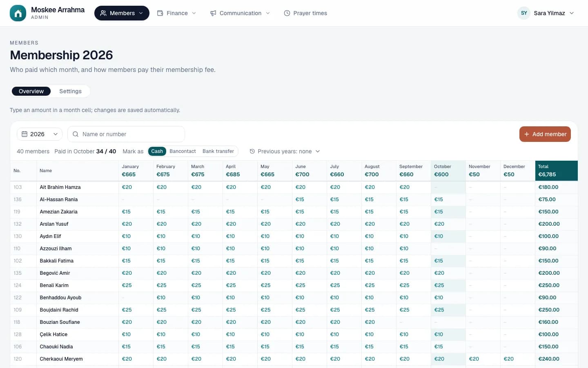Select Bank transfer payment method
Image resolution: width=588 pixels, height=368 pixels.
pos(218,151)
